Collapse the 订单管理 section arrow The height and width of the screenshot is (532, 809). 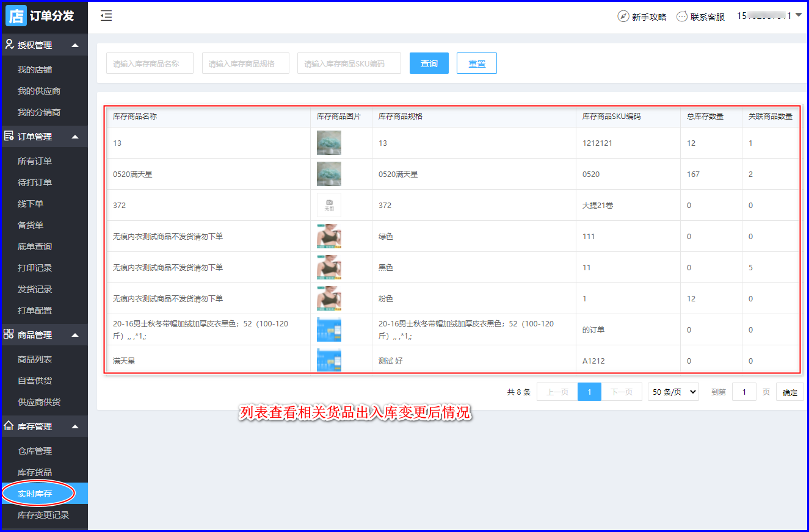(x=75, y=137)
